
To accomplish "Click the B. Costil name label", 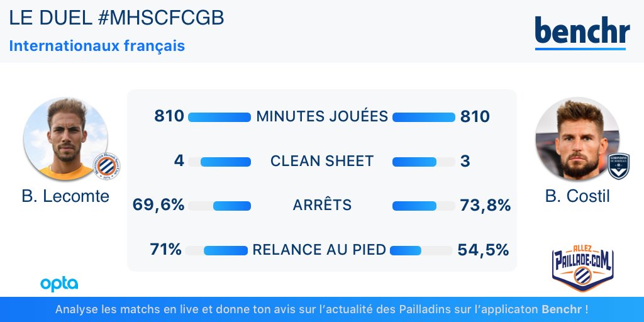I will [x=577, y=196].
